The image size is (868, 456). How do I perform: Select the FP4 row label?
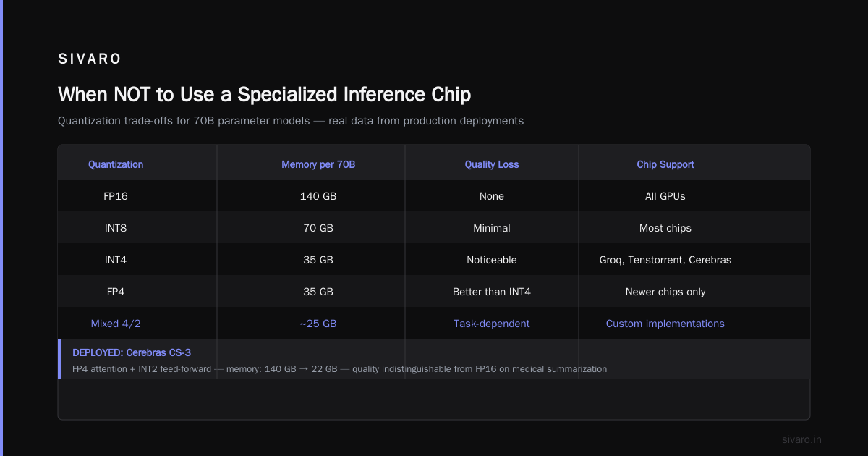click(x=116, y=292)
